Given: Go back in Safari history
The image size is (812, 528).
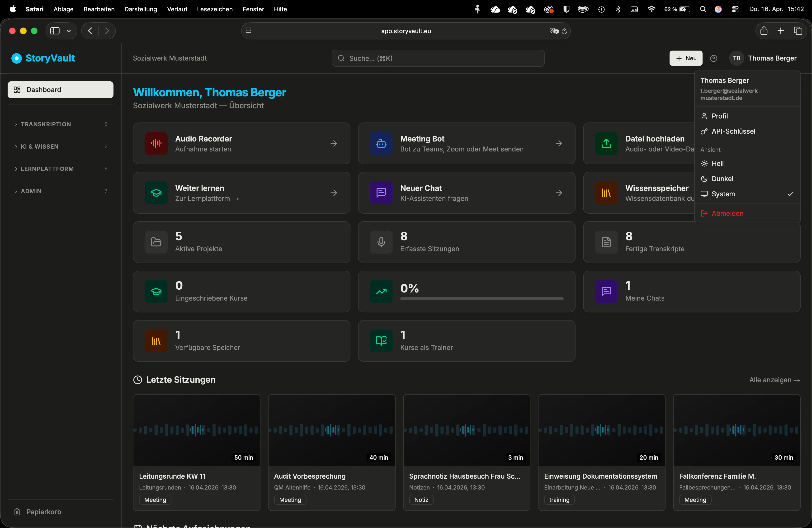Looking at the screenshot, I should tap(90, 31).
